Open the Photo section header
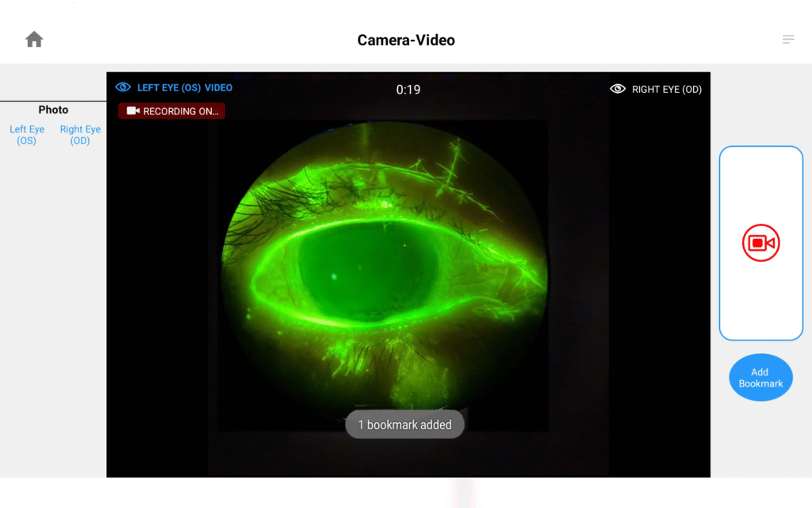Image resolution: width=812 pixels, height=508 pixels. click(53, 110)
